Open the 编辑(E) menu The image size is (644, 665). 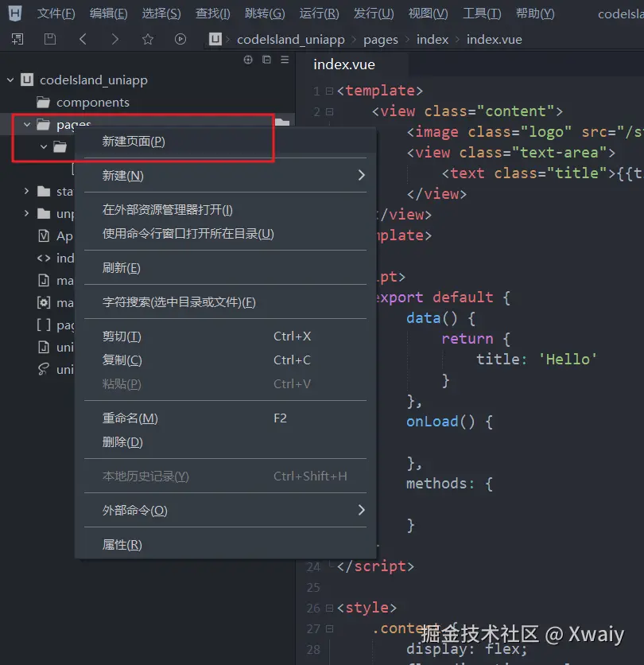click(109, 14)
